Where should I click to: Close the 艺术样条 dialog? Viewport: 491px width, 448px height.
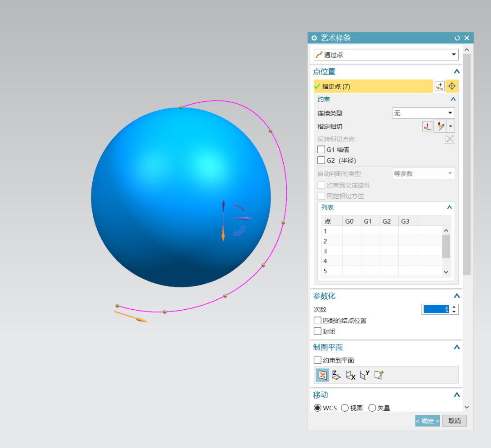(x=466, y=38)
